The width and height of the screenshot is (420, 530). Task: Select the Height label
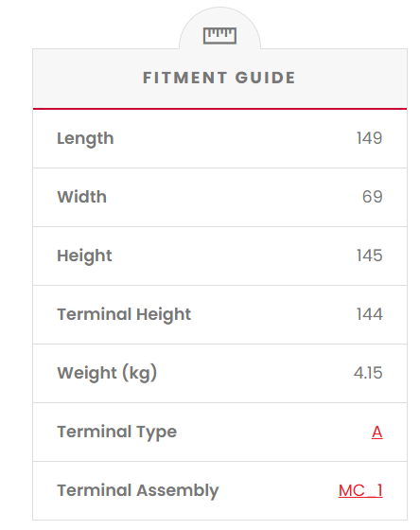(x=84, y=256)
